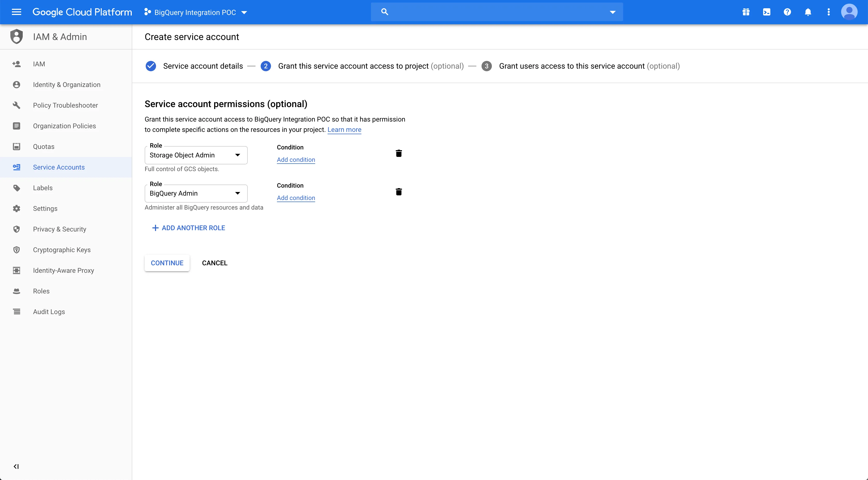Select Quotas in the sidebar
This screenshot has width=868, height=480.
click(66, 146)
